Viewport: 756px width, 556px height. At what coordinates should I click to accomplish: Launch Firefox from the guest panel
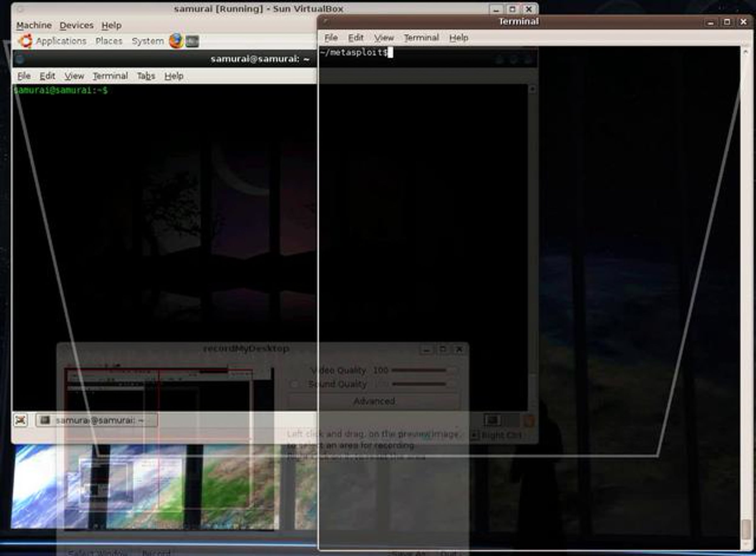point(176,41)
